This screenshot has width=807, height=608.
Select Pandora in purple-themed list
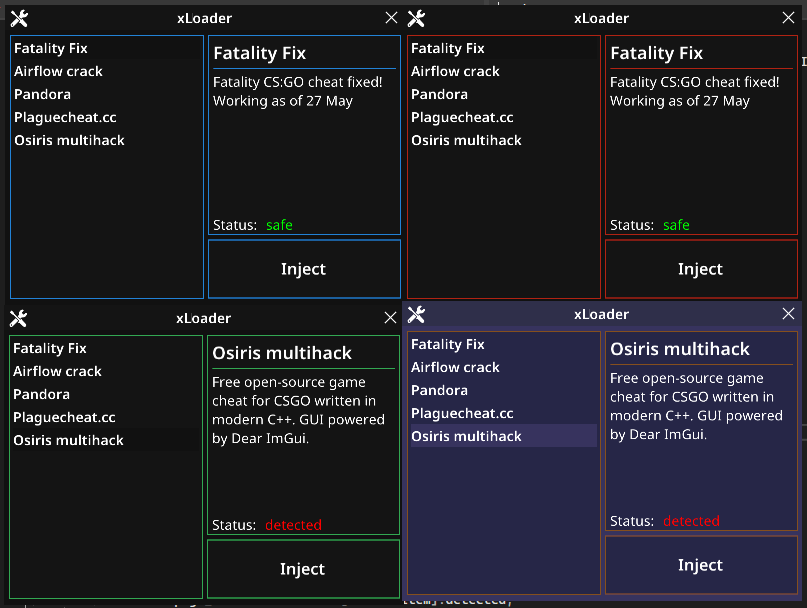pyautogui.click(x=503, y=391)
